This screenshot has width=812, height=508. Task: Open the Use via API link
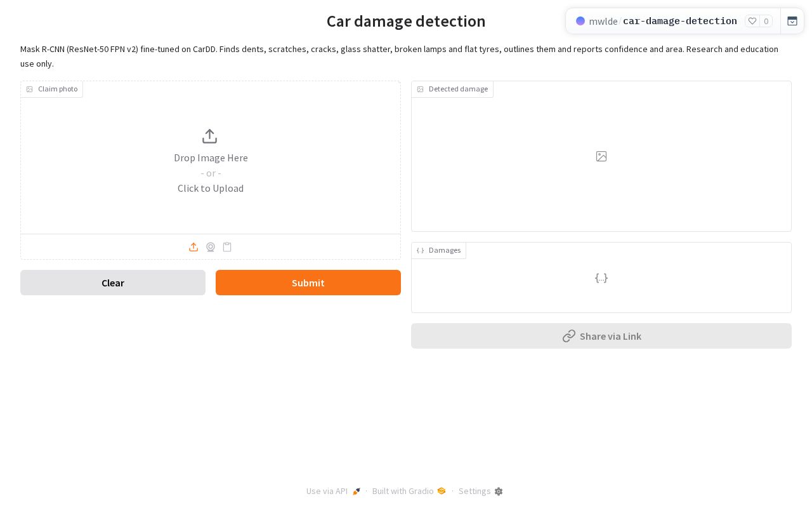coord(334,491)
